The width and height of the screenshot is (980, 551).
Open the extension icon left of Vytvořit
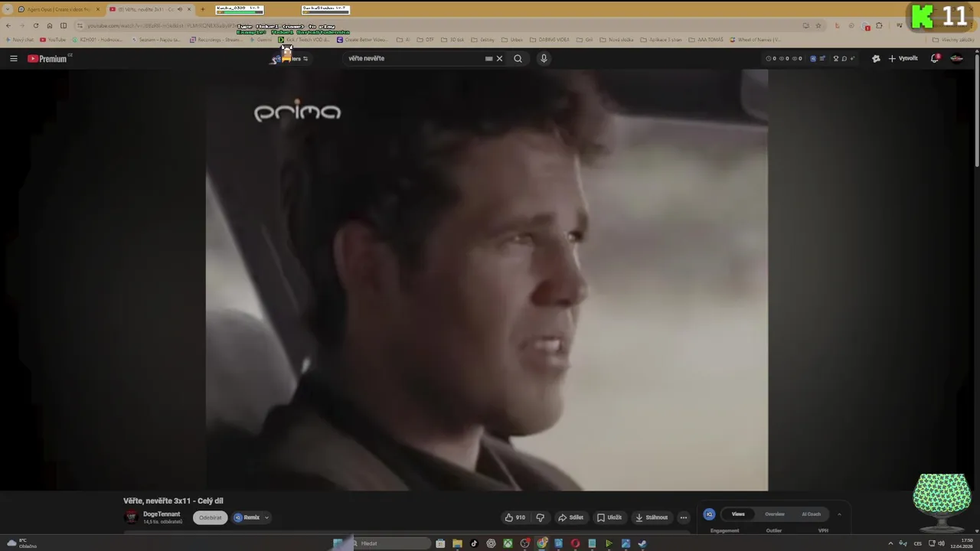876,58
